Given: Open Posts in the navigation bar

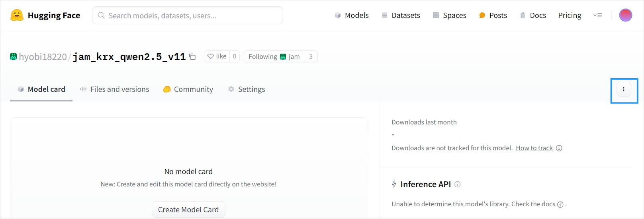Looking at the screenshot, I should pyautogui.click(x=493, y=16).
